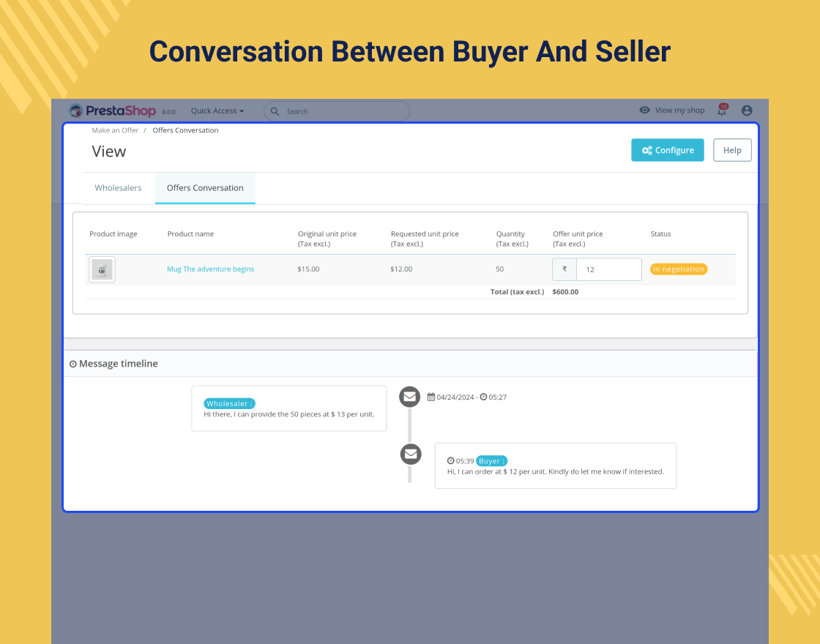
Task: Click the Total (tax excl.) label
Action: [x=517, y=292]
